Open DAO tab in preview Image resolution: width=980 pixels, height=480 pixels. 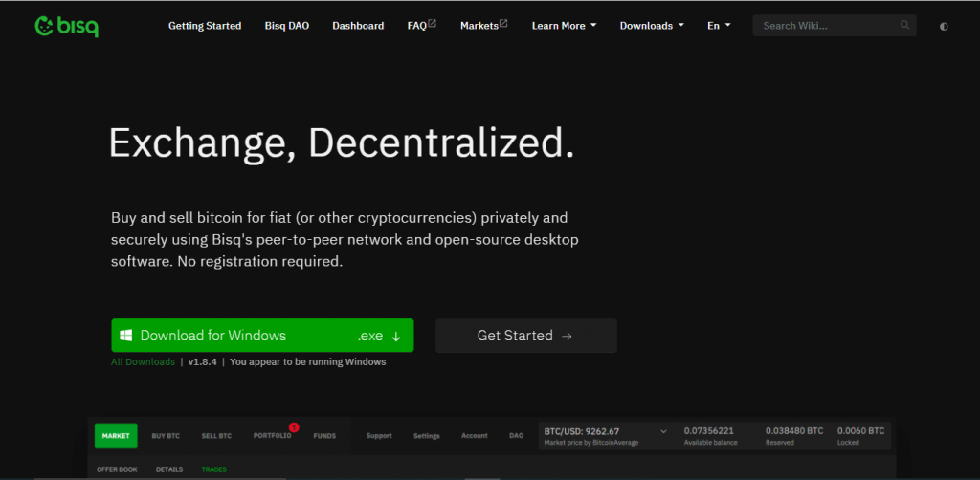(516, 436)
